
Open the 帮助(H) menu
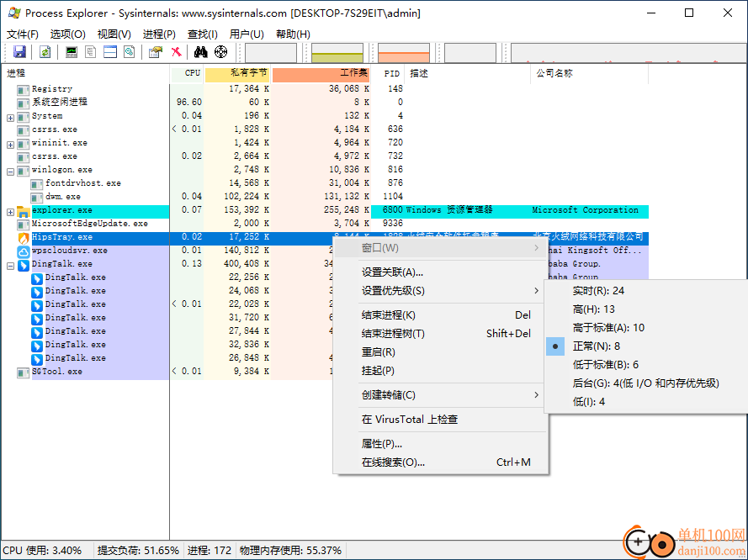coord(293,34)
